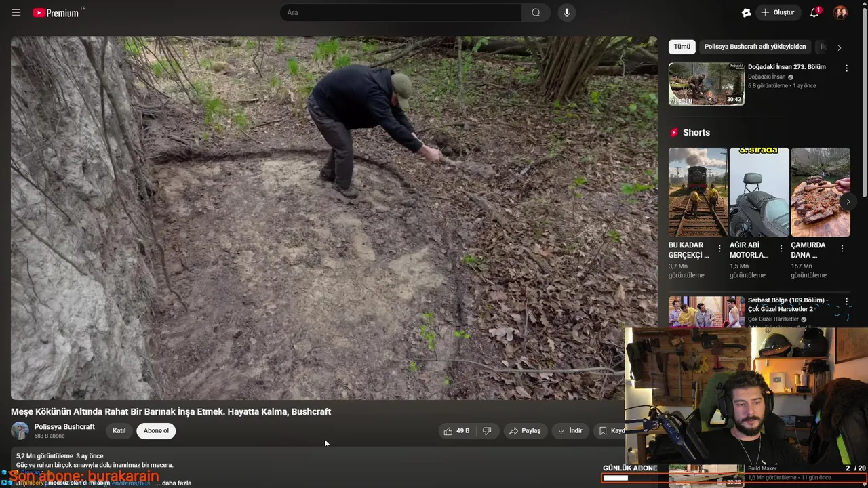The image size is (868, 488).
Task: Click Doğadaki İnsan 273. Bölüm title
Action: [787, 67]
